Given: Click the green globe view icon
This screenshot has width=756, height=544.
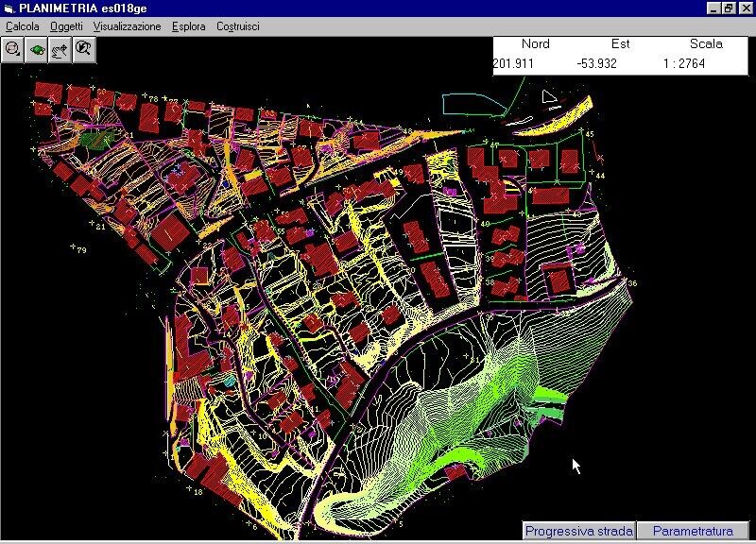Looking at the screenshot, I should click(x=37, y=50).
